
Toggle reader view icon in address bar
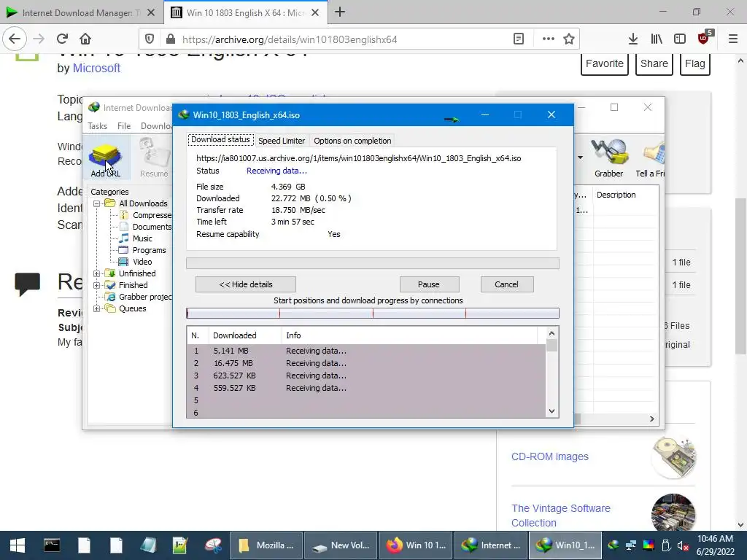pyautogui.click(x=519, y=39)
